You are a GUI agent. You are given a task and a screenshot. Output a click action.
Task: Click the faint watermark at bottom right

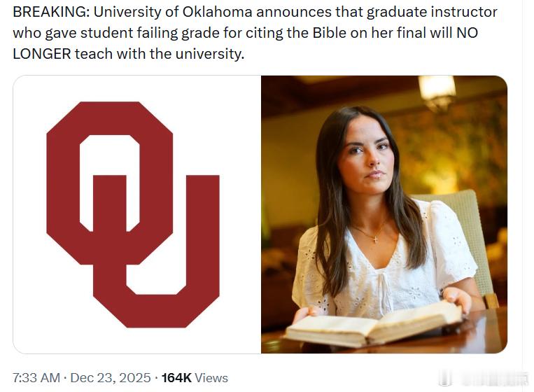500,379
